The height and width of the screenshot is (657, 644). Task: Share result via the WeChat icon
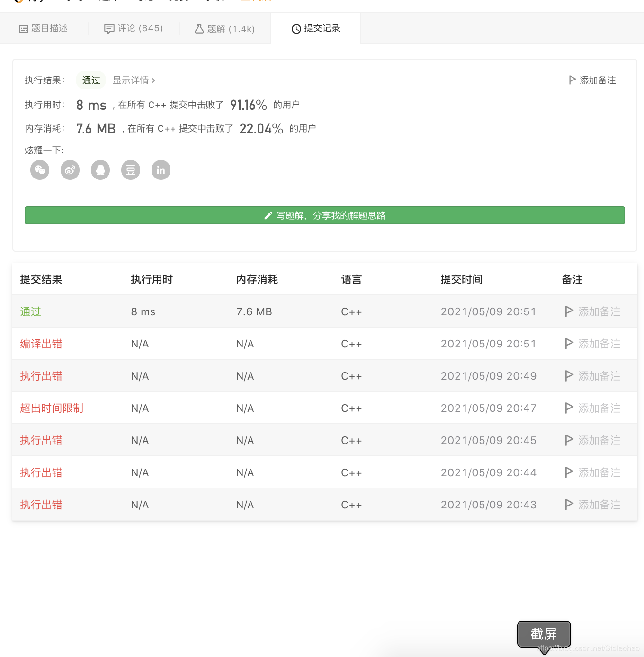39,170
